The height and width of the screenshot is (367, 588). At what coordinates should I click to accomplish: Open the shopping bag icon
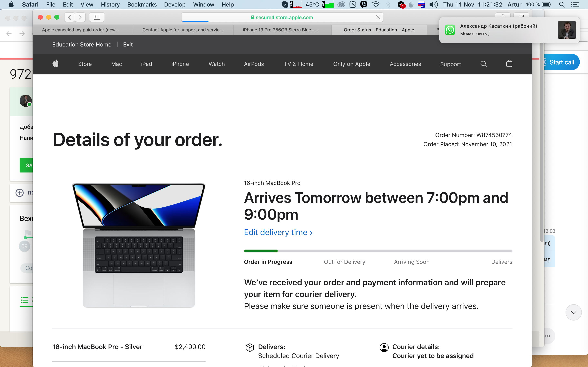click(x=509, y=64)
